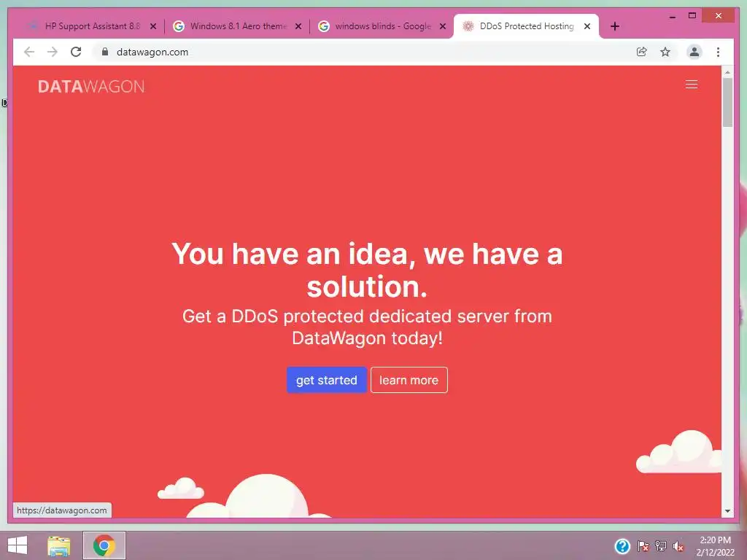
Task: Open Action Center flag icon
Action: click(x=643, y=546)
